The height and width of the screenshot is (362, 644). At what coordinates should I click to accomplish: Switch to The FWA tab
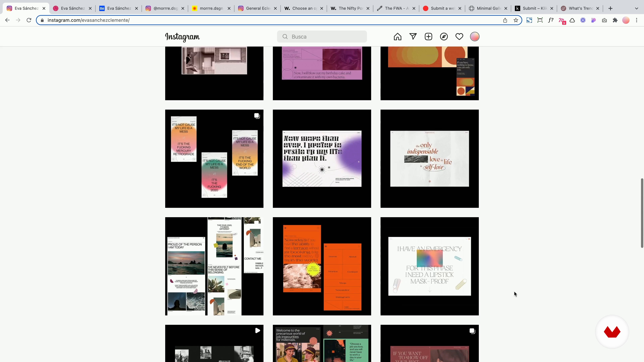[x=396, y=8]
